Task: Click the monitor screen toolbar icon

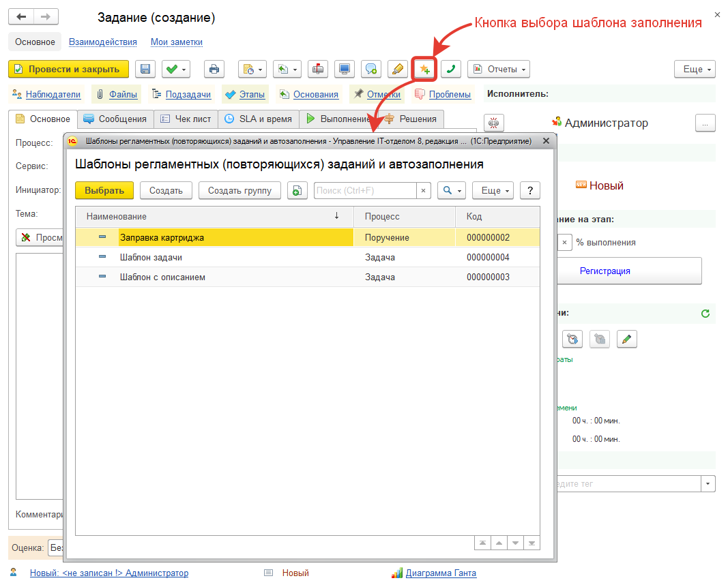Action: pyautogui.click(x=345, y=69)
